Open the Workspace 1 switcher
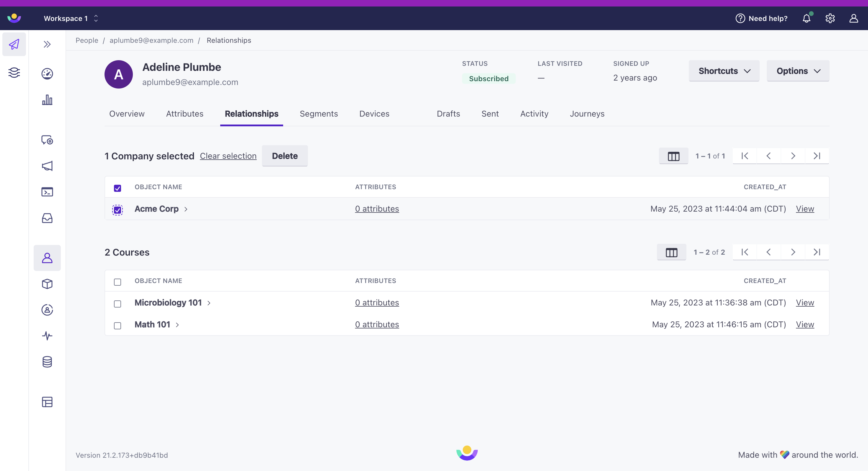 click(x=71, y=18)
